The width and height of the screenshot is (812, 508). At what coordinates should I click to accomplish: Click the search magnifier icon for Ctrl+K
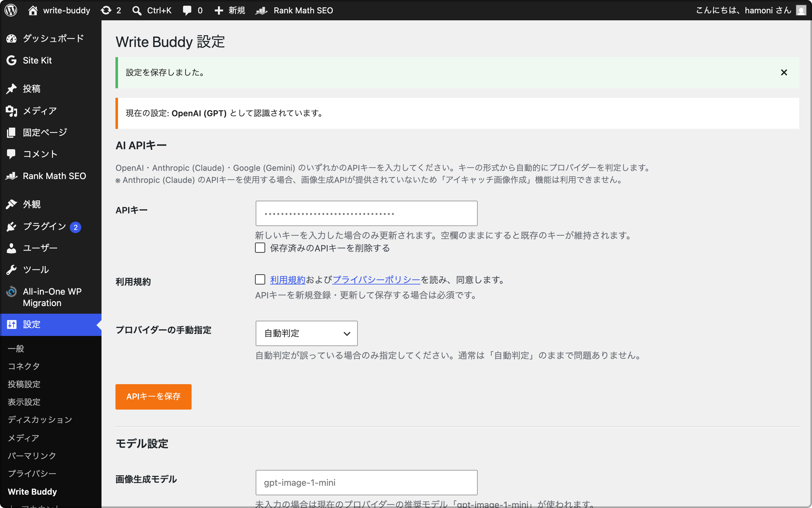tap(137, 10)
